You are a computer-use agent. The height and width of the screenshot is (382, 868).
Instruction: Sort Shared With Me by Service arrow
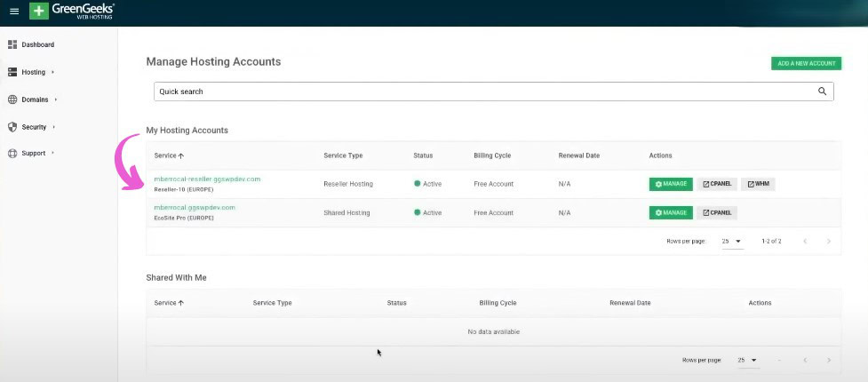point(180,303)
